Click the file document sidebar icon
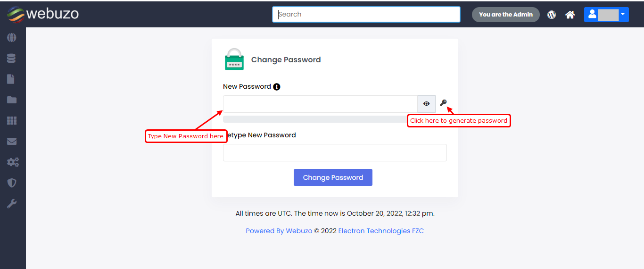Viewport: 644px width, 269px height. 11,79
